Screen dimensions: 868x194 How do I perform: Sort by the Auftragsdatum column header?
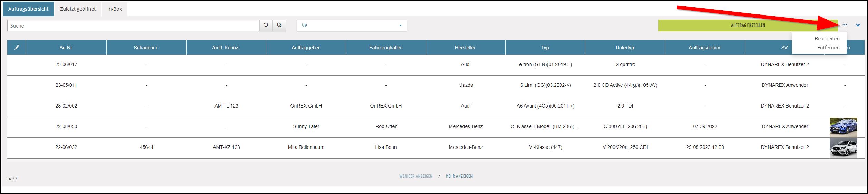704,48
